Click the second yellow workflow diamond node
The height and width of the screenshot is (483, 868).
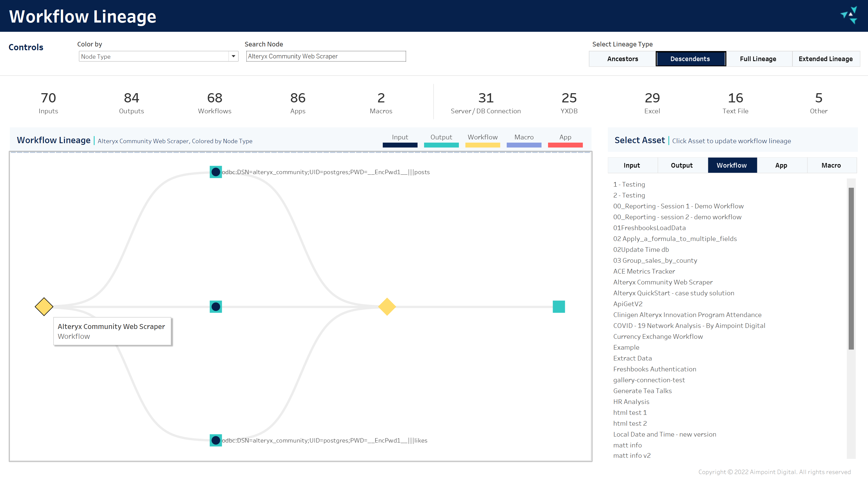pos(387,306)
